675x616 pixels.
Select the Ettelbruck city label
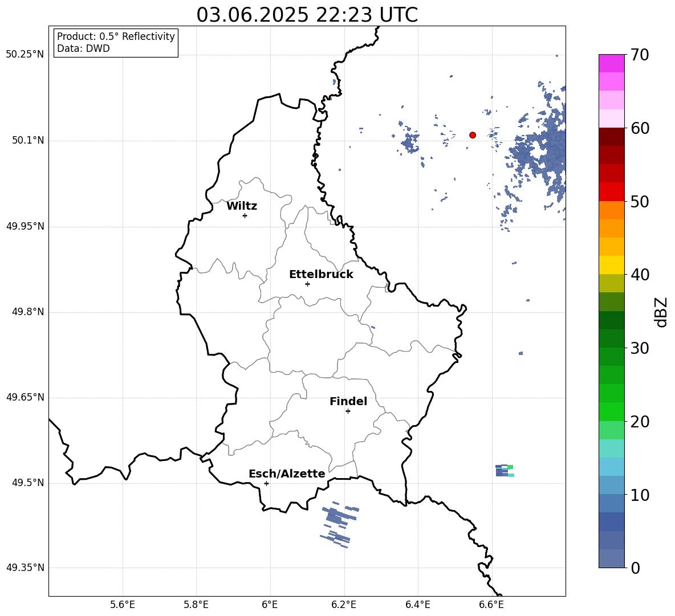pos(321,275)
